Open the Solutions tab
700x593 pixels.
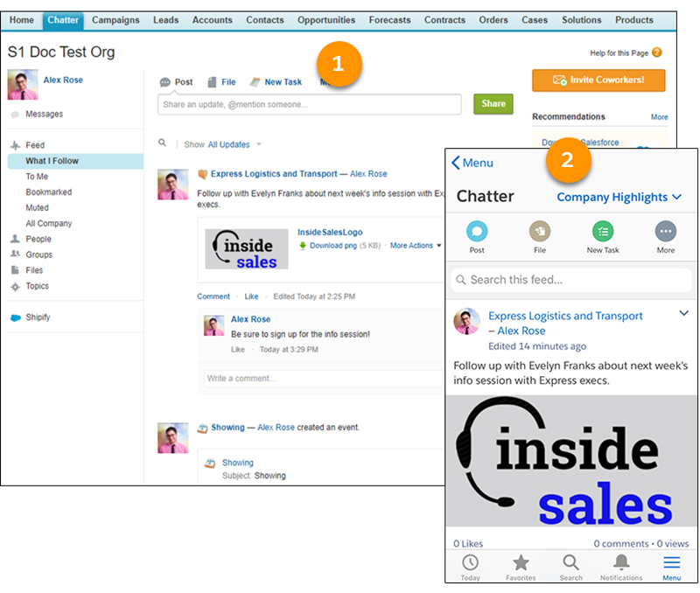(581, 20)
